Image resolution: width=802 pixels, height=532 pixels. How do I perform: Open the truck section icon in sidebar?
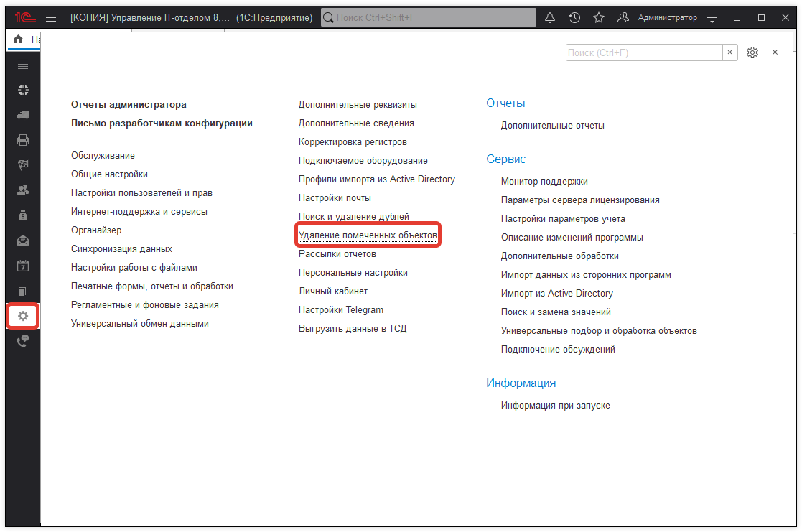(x=23, y=115)
